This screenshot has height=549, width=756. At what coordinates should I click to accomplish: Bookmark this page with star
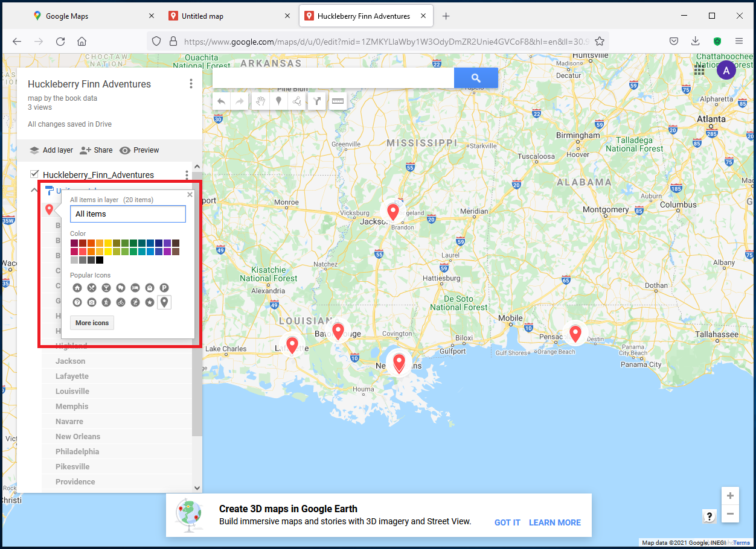pos(600,41)
